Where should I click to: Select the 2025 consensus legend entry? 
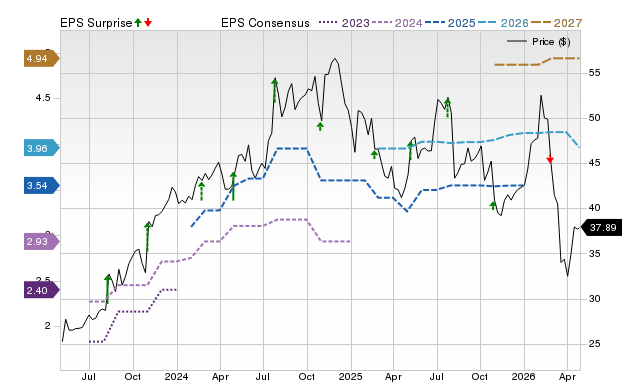click(450, 23)
